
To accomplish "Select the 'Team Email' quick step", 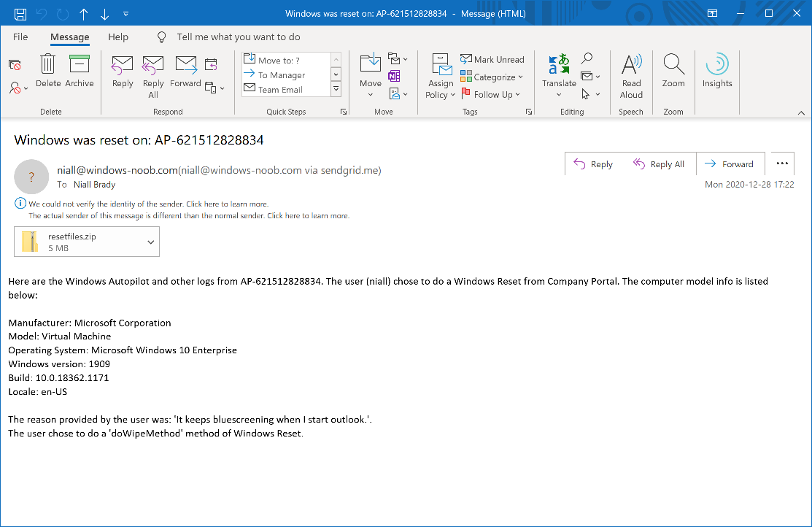I will pyautogui.click(x=287, y=89).
